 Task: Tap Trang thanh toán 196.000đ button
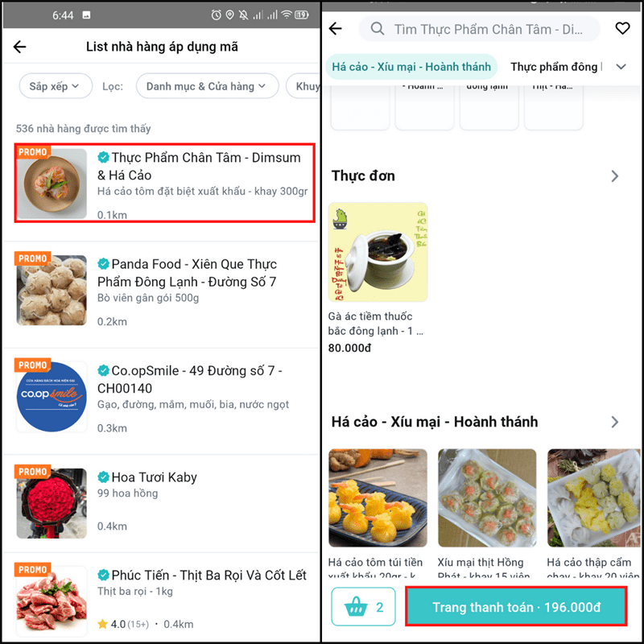516,607
